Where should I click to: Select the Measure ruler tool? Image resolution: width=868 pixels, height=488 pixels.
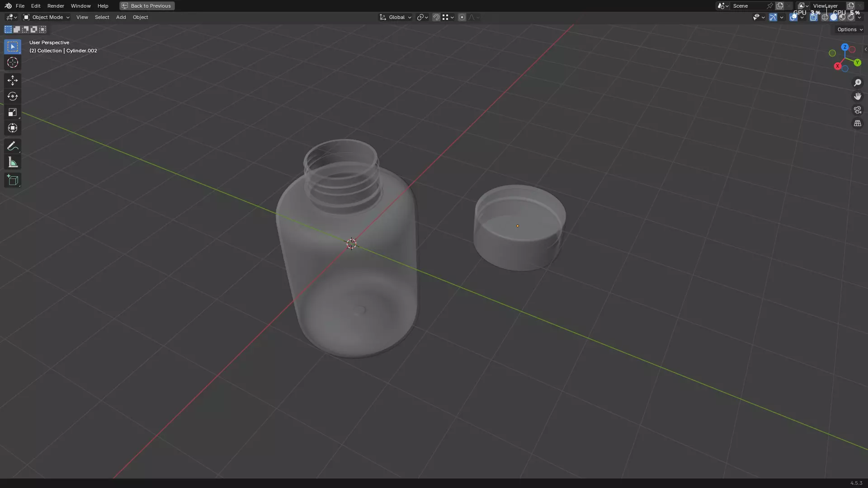tap(13, 162)
